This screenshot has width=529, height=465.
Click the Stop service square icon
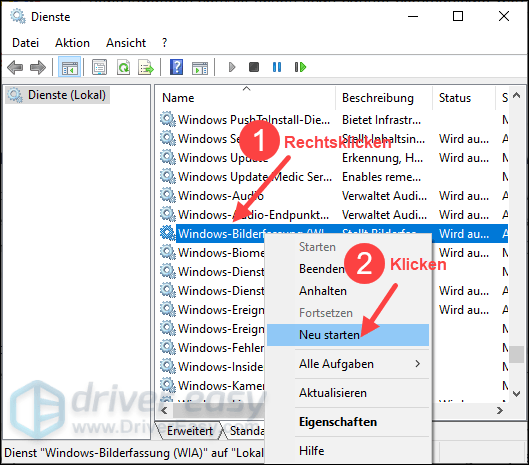[x=254, y=67]
